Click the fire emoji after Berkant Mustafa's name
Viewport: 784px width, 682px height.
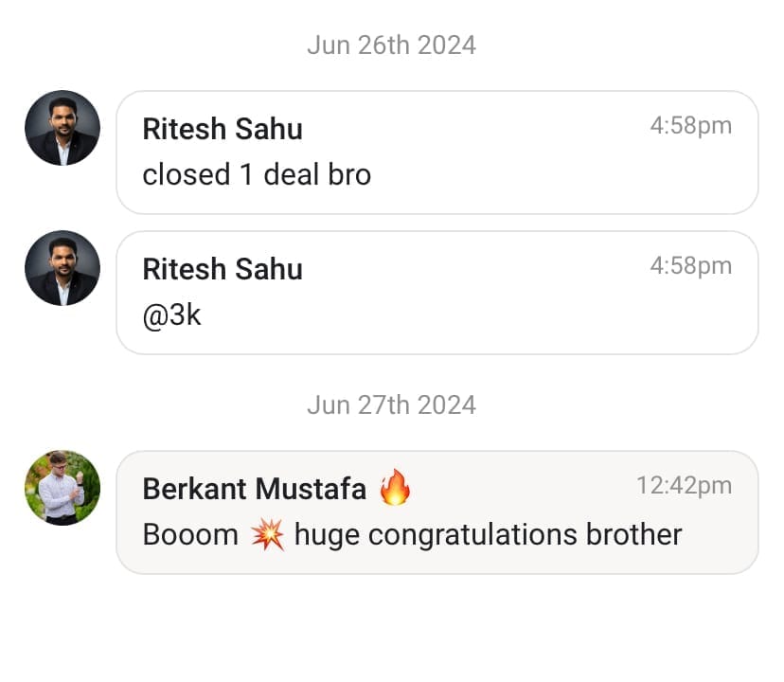click(395, 489)
